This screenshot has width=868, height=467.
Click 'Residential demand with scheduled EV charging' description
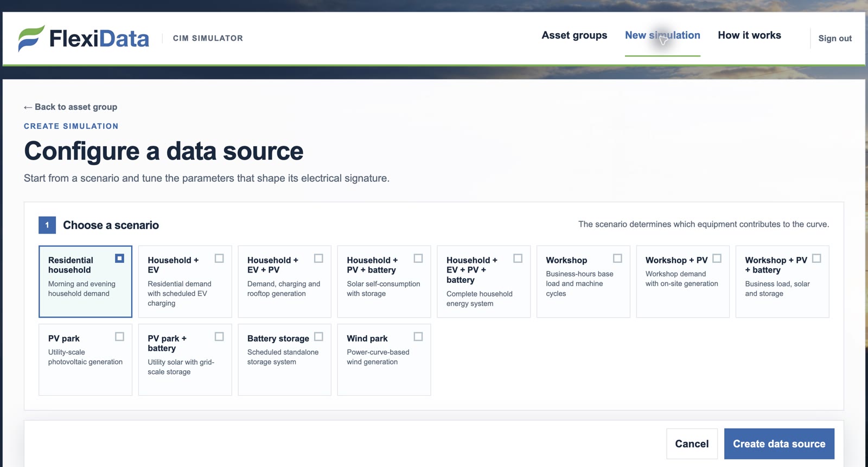180,294
